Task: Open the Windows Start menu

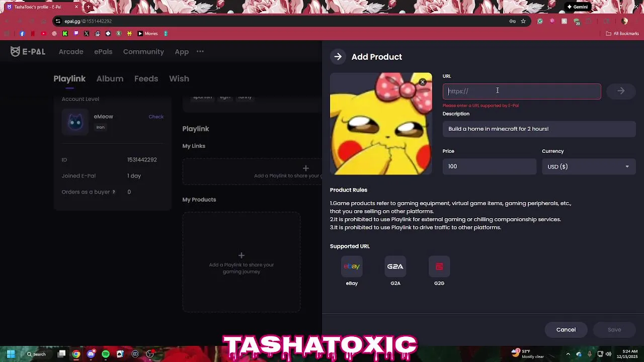Action: coord(11,354)
